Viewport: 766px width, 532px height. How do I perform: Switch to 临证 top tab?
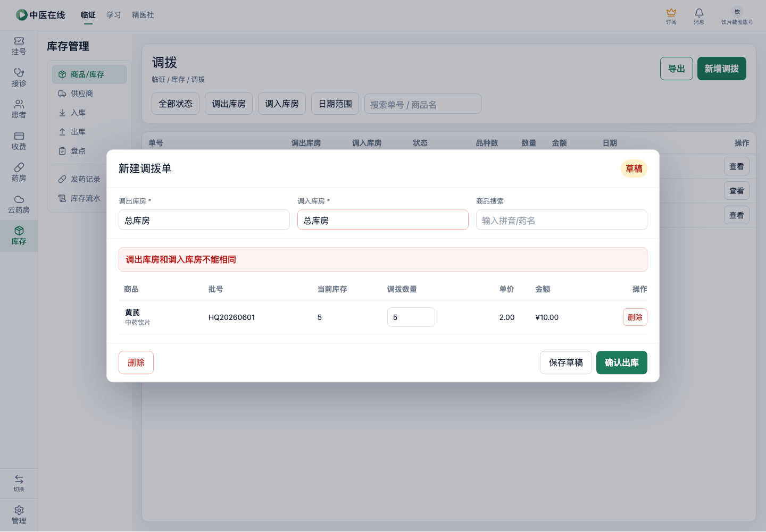(88, 15)
